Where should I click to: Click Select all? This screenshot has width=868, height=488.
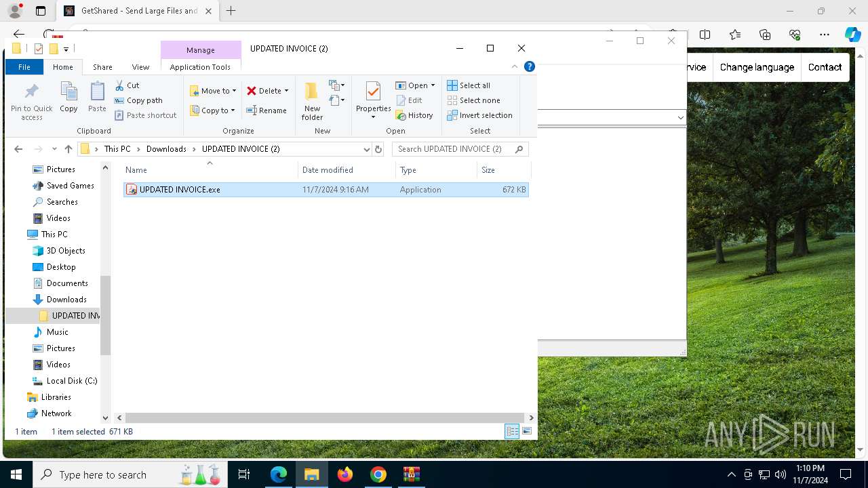coord(469,85)
